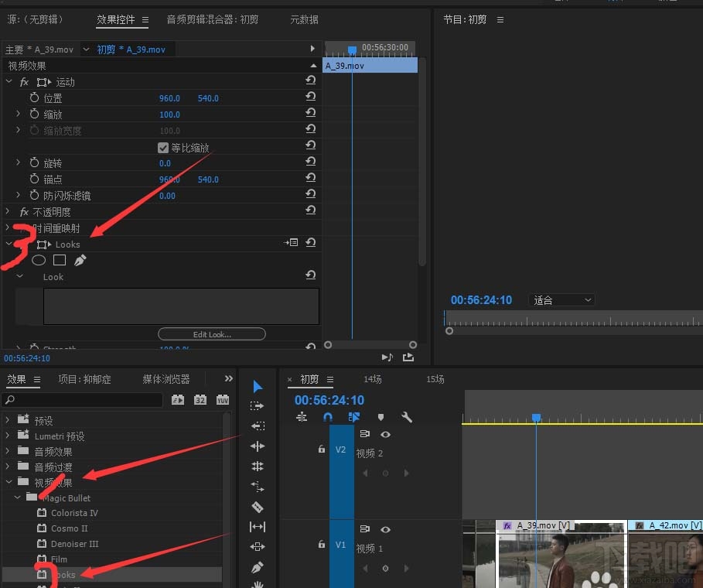Select the Selection arrow tool

(x=258, y=386)
